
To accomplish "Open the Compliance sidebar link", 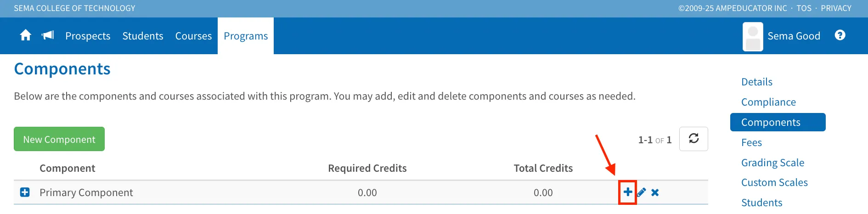I will [768, 102].
